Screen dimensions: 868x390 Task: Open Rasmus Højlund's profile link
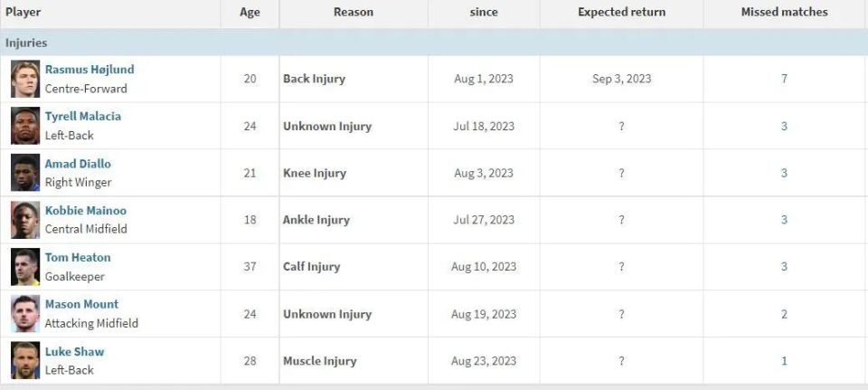click(x=90, y=70)
